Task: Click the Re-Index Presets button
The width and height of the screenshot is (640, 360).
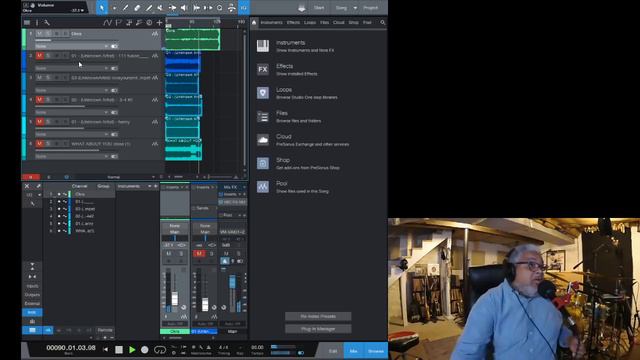Action: 318,316
